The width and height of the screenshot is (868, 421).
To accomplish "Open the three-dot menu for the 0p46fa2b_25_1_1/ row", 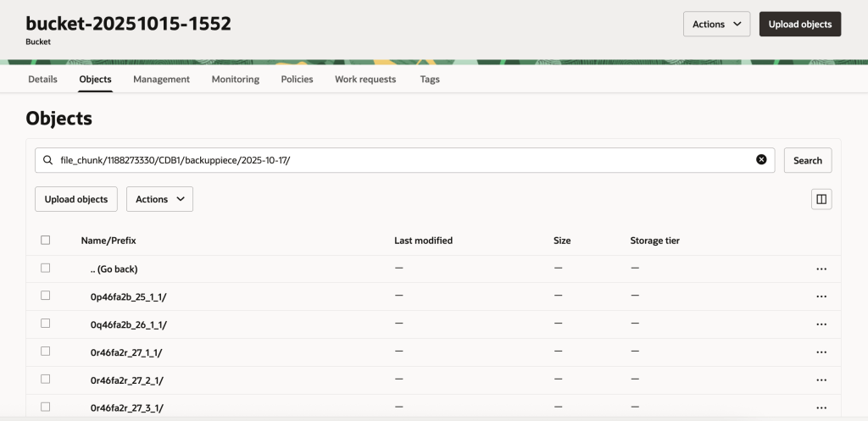I will 821,296.
